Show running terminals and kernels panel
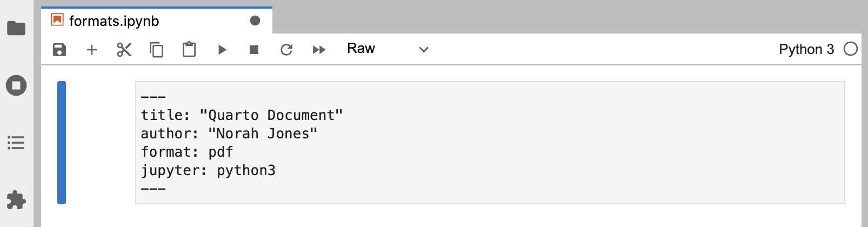Image resolution: width=868 pixels, height=227 pixels. [x=16, y=85]
